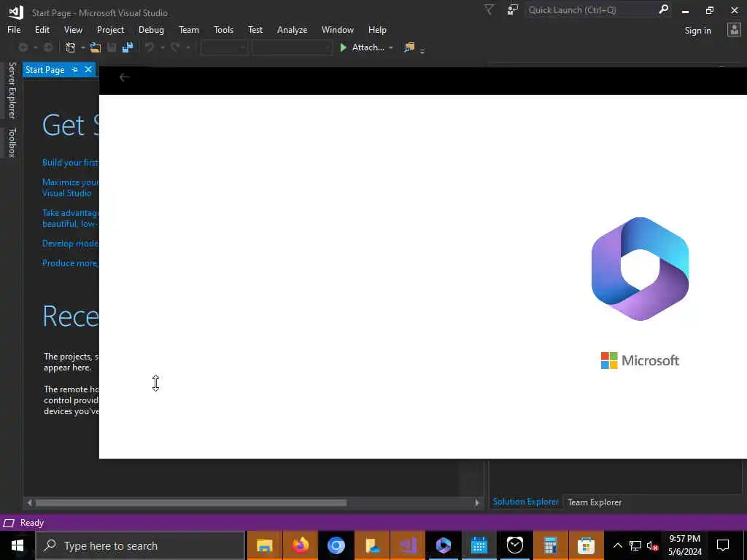747x560 pixels.
Task: Click the Quick Launch search magnifier
Action: [x=663, y=9]
